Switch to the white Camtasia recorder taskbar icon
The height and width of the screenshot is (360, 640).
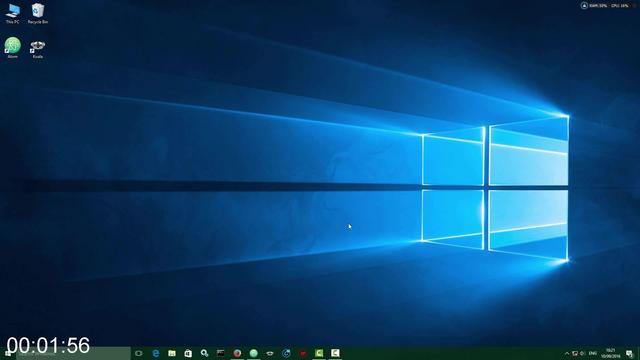[x=335, y=353]
